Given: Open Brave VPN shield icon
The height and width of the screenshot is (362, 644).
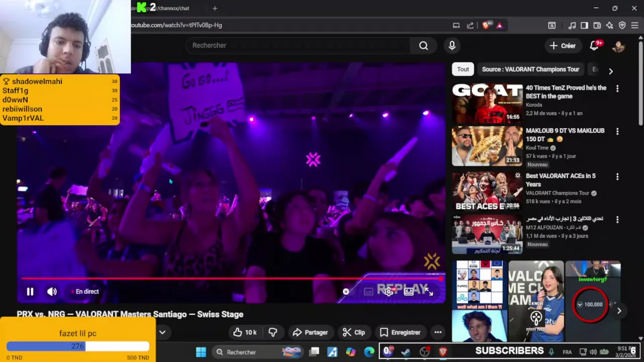Looking at the screenshot, I should point(622,25).
